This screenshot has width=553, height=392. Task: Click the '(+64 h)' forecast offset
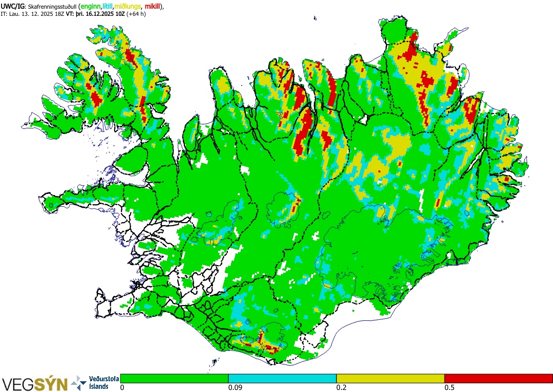tap(137, 14)
